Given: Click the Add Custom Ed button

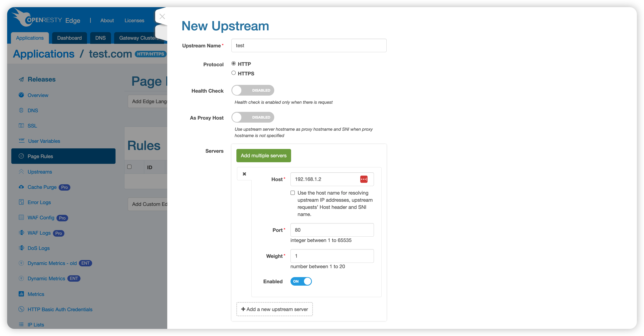Looking at the screenshot, I should 147,204.
